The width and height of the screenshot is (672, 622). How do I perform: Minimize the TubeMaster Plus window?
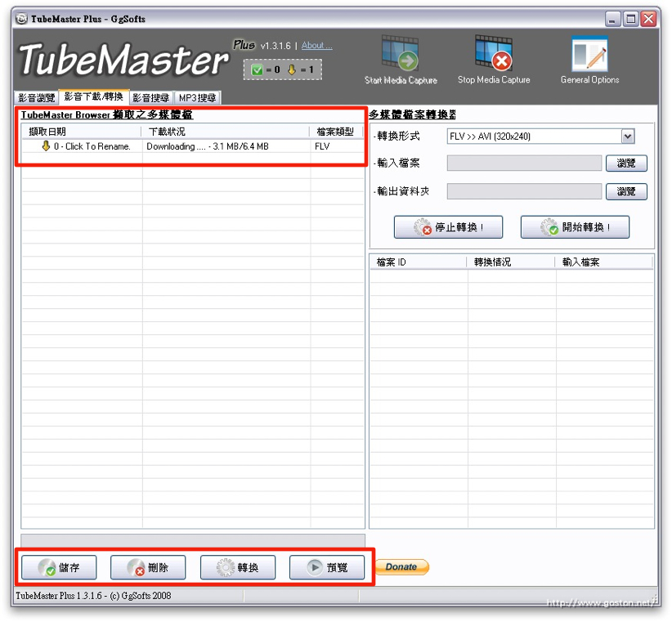point(613,19)
